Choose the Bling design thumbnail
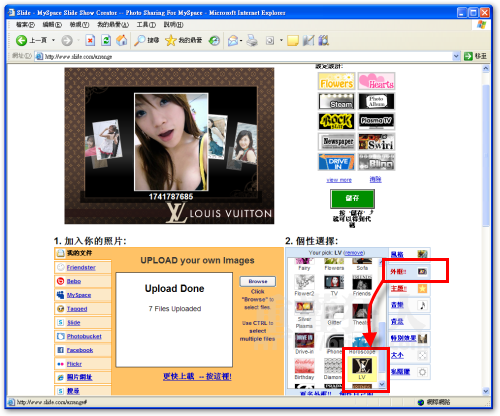500x416 pixels. click(377, 162)
